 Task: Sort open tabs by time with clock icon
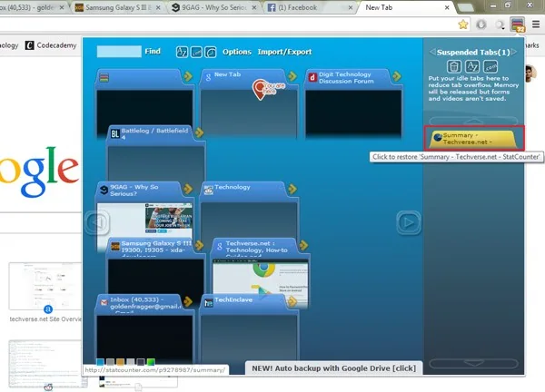pyautogui.click(x=211, y=52)
